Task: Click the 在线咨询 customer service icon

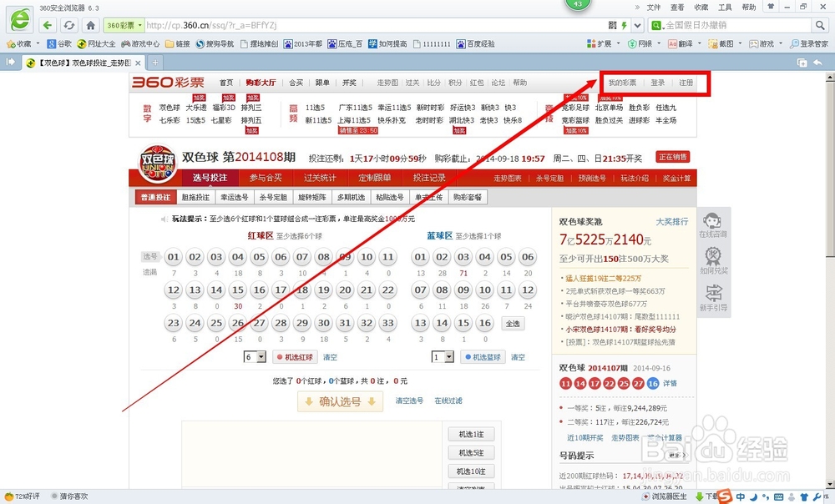Action: pyautogui.click(x=712, y=224)
